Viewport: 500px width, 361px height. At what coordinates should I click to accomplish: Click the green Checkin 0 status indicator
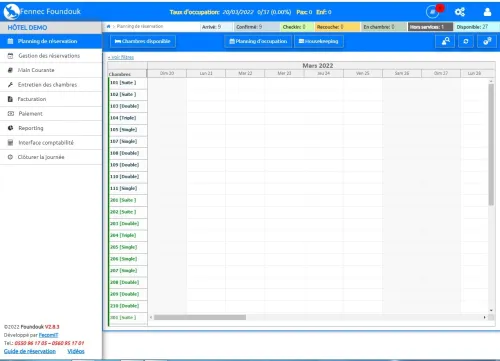pos(297,27)
